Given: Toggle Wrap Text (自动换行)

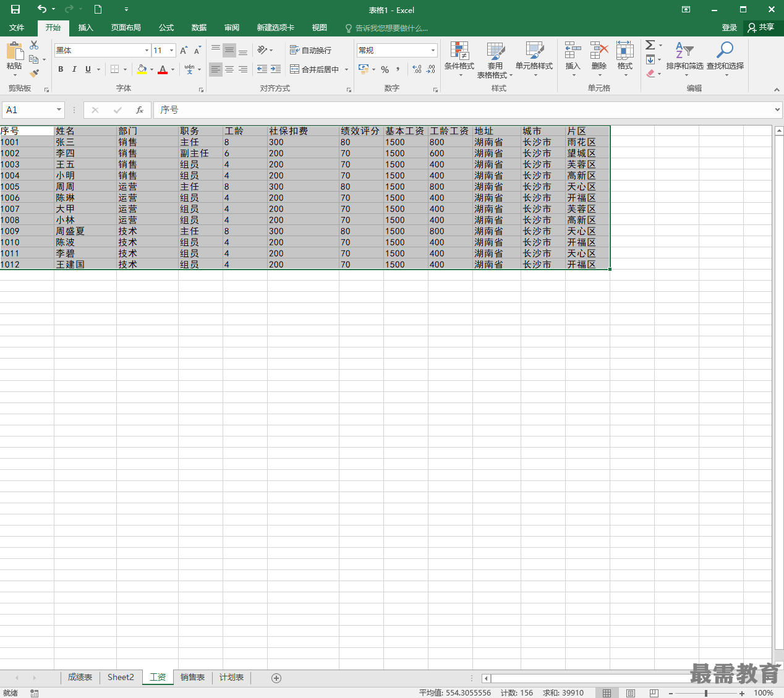Looking at the screenshot, I should 311,50.
